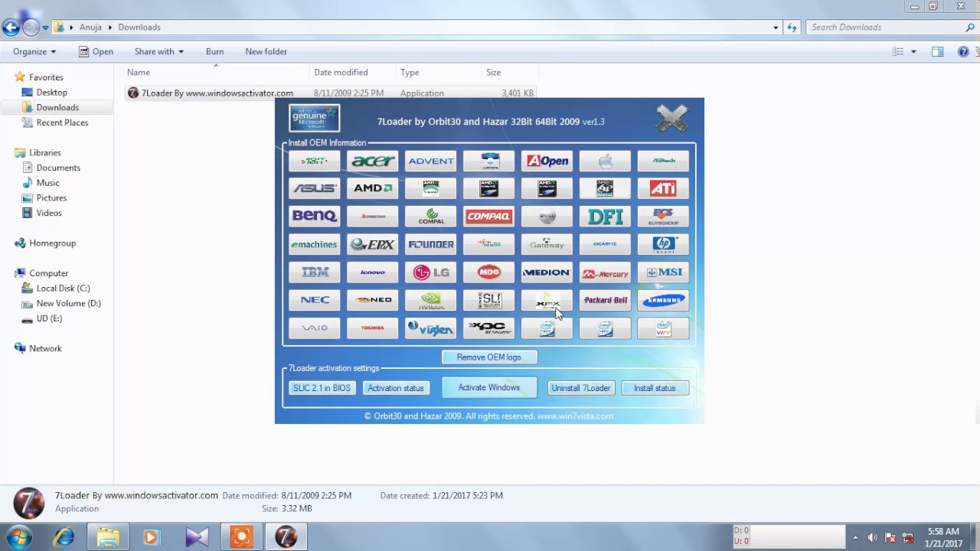Select the Founder OEM logo

(x=431, y=244)
